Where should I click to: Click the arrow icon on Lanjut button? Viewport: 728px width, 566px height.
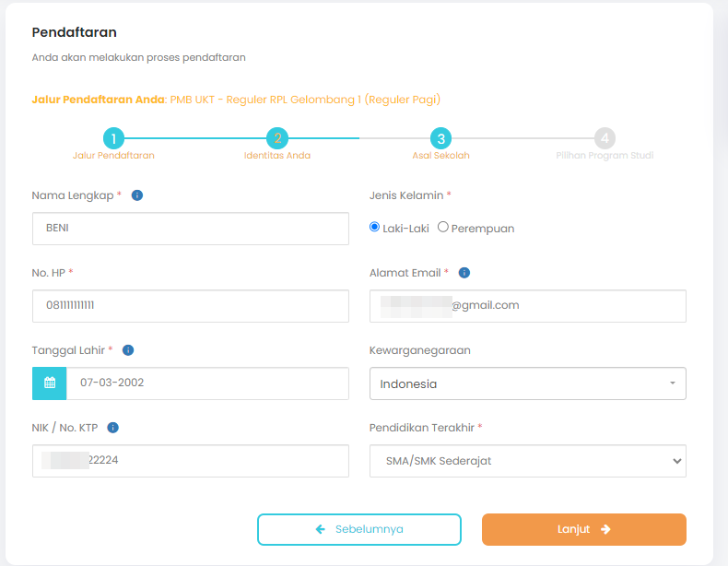pyautogui.click(x=605, y=529)
